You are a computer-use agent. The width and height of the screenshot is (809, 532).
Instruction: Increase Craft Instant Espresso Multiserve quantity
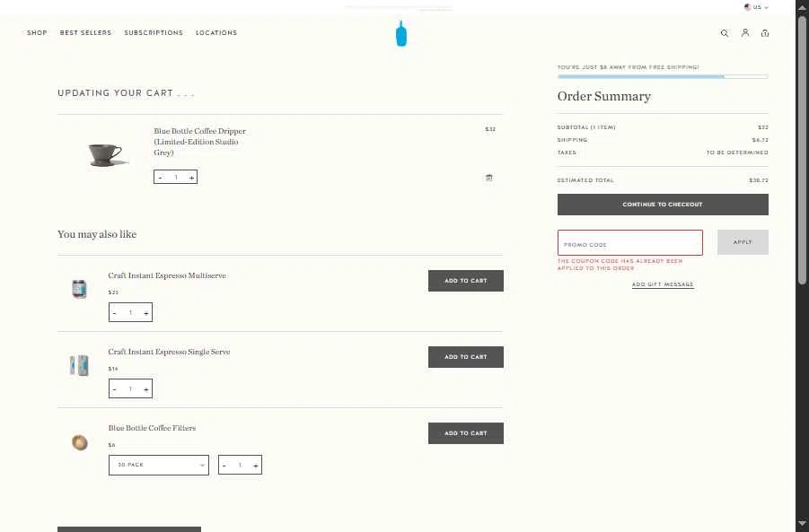click(146, 313)
